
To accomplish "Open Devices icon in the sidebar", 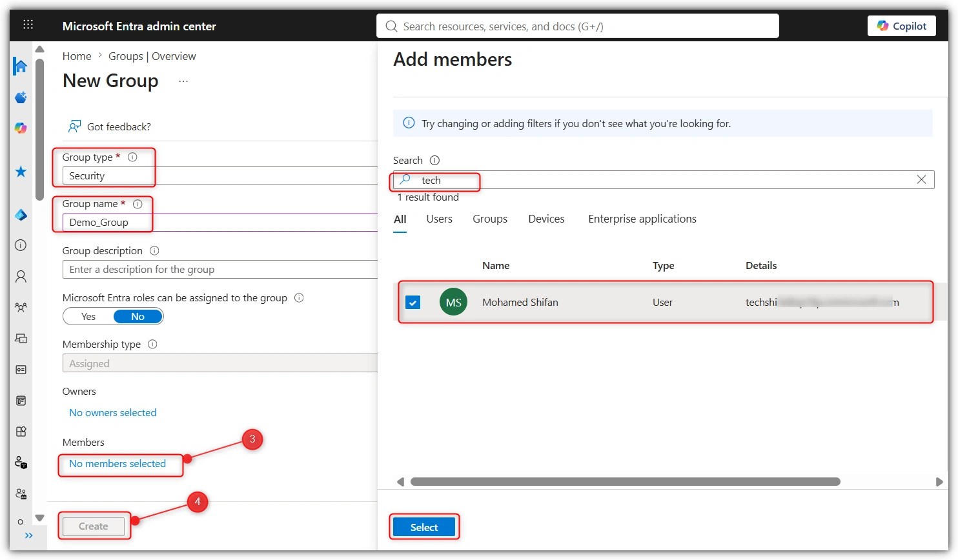I will (21, 338).
